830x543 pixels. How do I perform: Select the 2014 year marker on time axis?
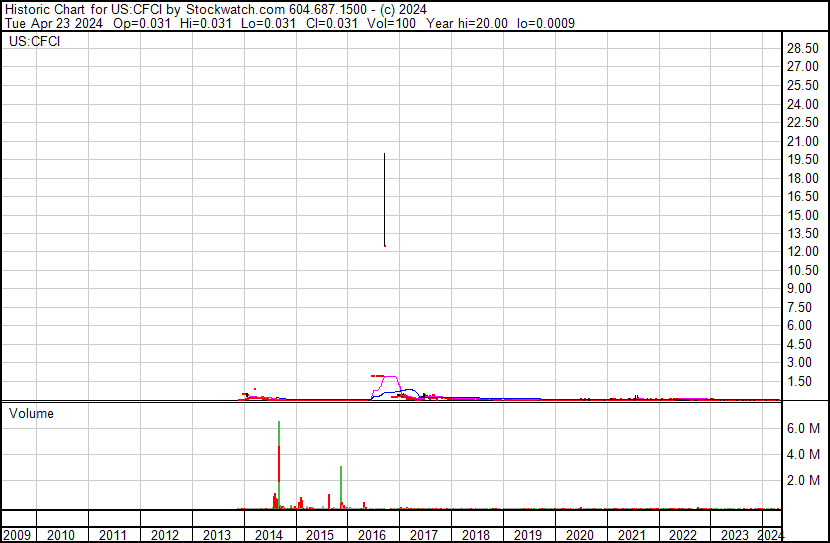tap(268, 535)
